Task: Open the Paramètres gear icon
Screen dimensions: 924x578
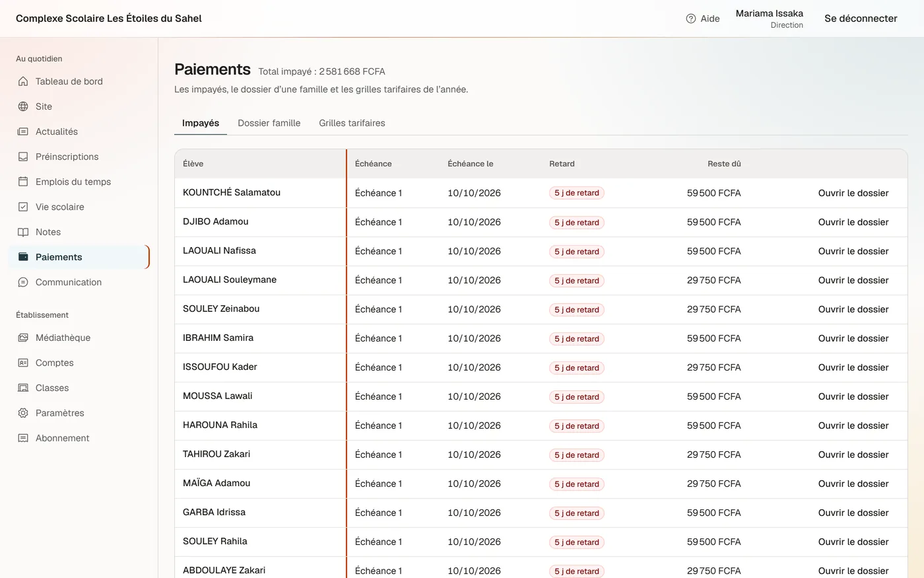Action: (x=23, y=413)
